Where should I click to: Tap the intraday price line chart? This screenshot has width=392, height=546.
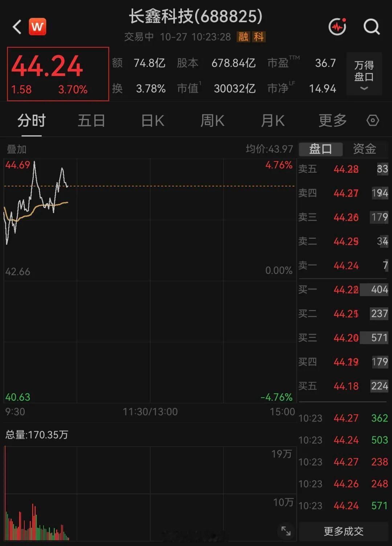click(x=150, y=280)
